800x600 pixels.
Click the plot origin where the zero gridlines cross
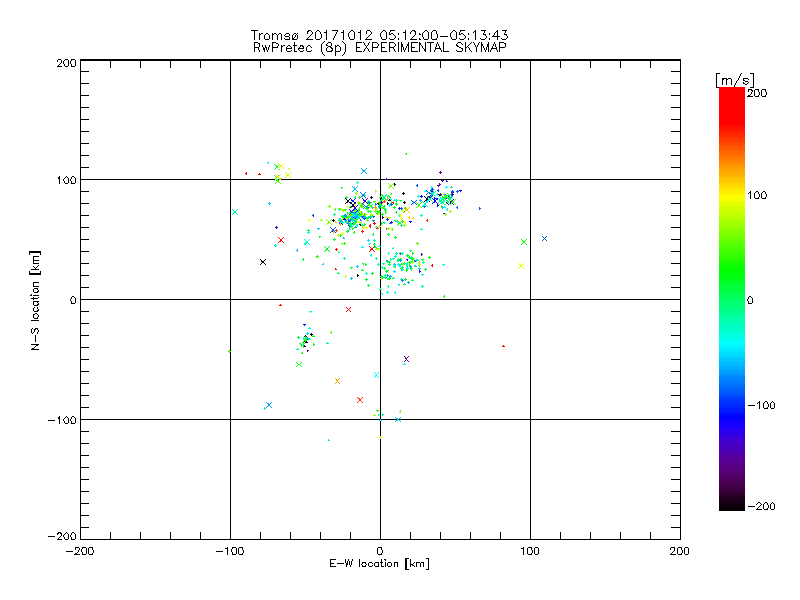coord(380,299)
